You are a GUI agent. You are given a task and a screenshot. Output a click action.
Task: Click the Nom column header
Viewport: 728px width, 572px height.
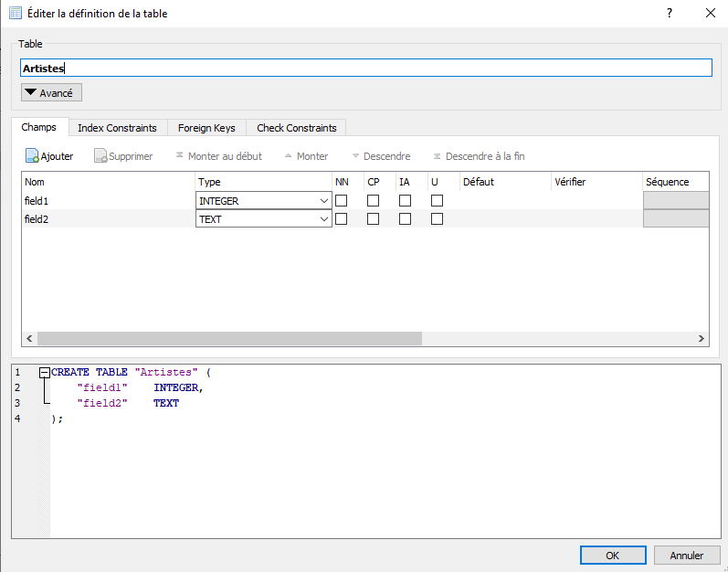coord(108,182)
